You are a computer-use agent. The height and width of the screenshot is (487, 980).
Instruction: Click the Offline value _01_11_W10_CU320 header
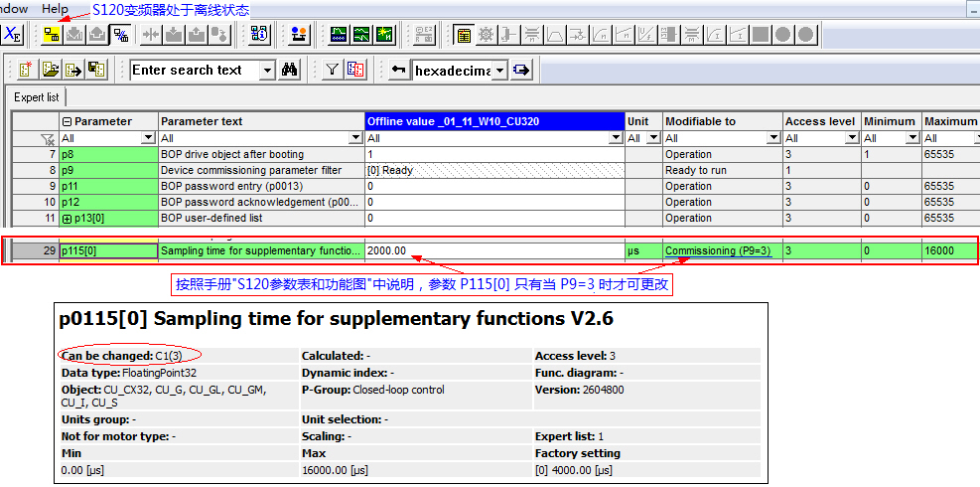coord(495,121)
